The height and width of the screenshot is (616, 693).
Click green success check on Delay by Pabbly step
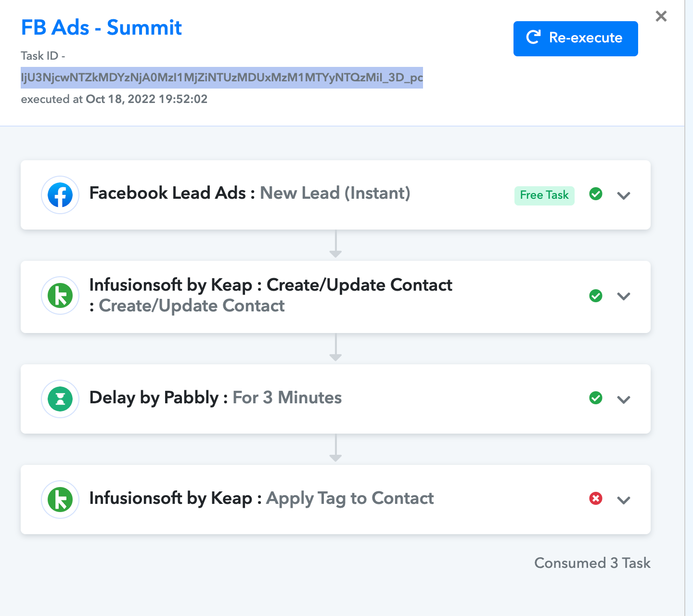[596, 398]
